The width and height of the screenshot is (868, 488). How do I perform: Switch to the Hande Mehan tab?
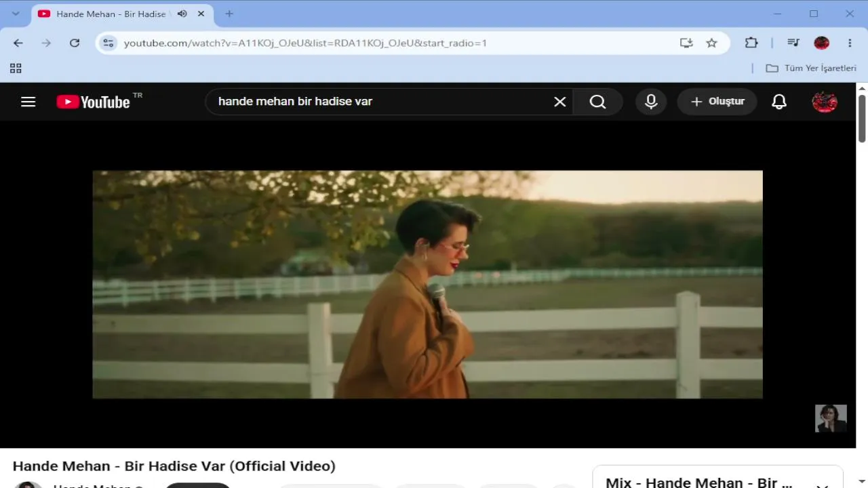click(122, 14)
